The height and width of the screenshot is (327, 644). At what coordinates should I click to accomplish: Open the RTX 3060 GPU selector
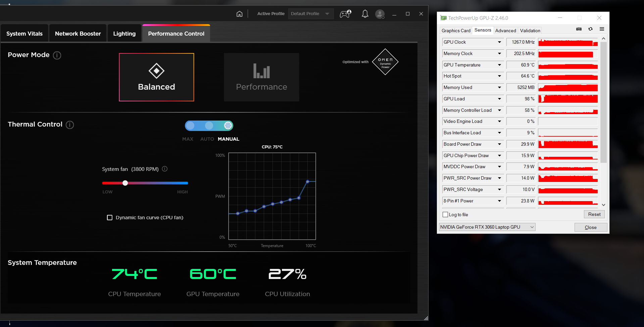[487, 227]
